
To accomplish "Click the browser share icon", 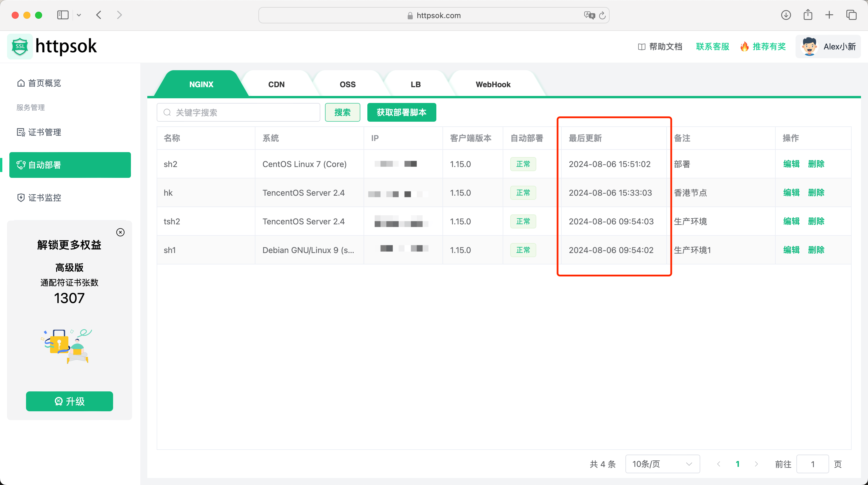I will tap(807, 15).
